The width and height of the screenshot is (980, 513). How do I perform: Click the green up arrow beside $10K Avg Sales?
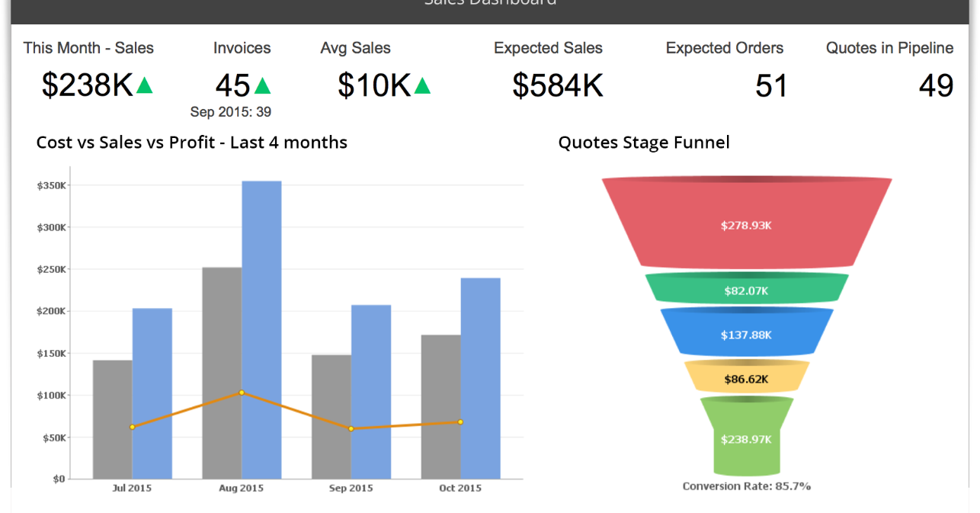pyautogui.click(x=422, y=86)
